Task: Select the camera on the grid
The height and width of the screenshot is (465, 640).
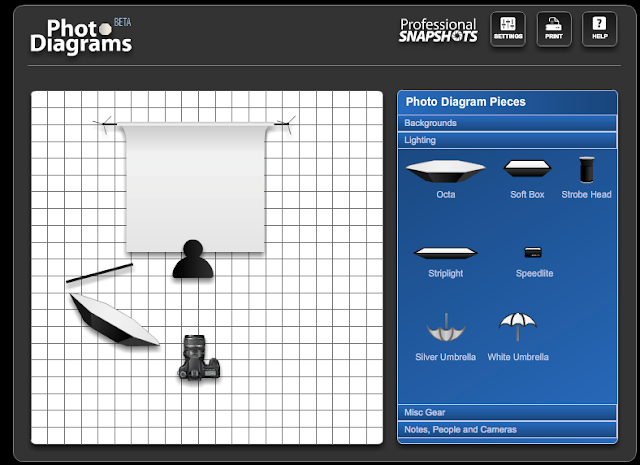Action: (x=199, y=358)
